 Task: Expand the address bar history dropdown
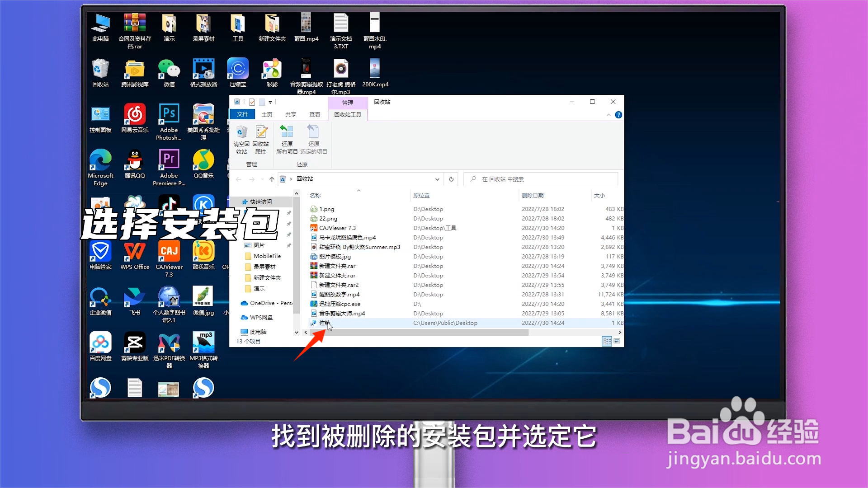point(437,179)
